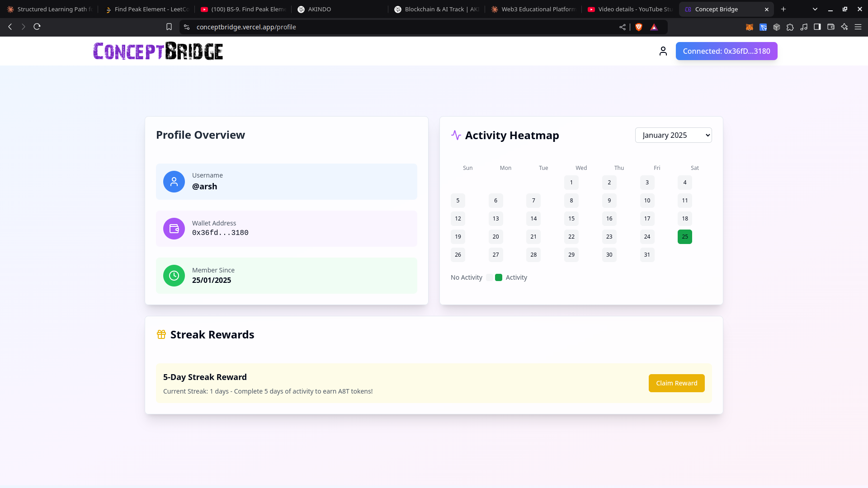Click the user profile icon in header
This screenshot has height=488, width=868.
[663, 51]
